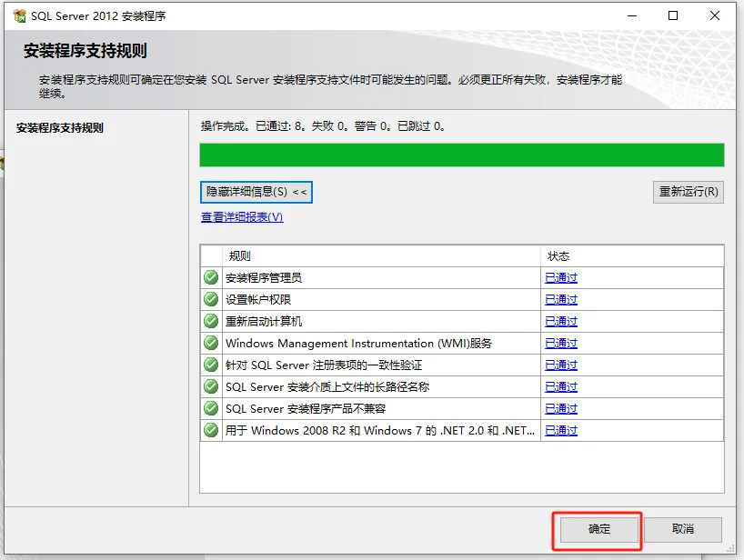Open 已通过 status for 注册表项一致性验证

561,365
